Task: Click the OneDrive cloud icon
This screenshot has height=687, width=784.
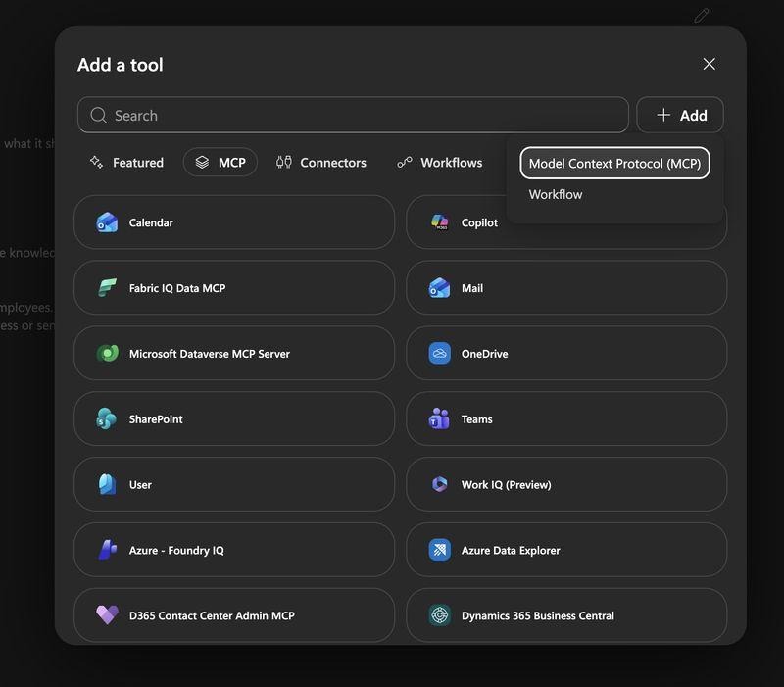Action: pos(439,354)
